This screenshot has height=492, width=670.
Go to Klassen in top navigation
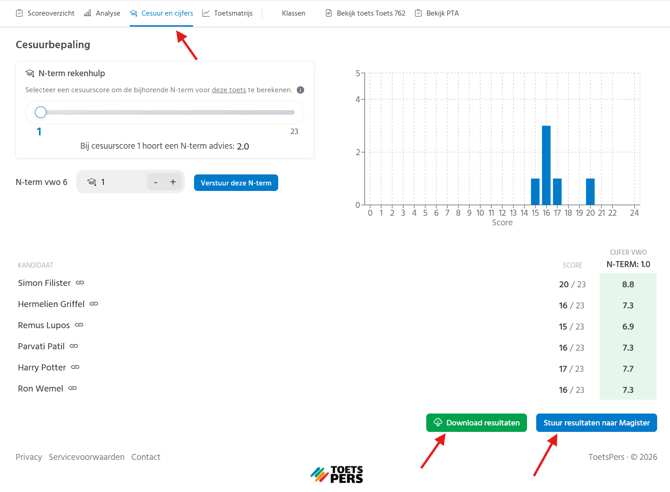tap(293, 13)
